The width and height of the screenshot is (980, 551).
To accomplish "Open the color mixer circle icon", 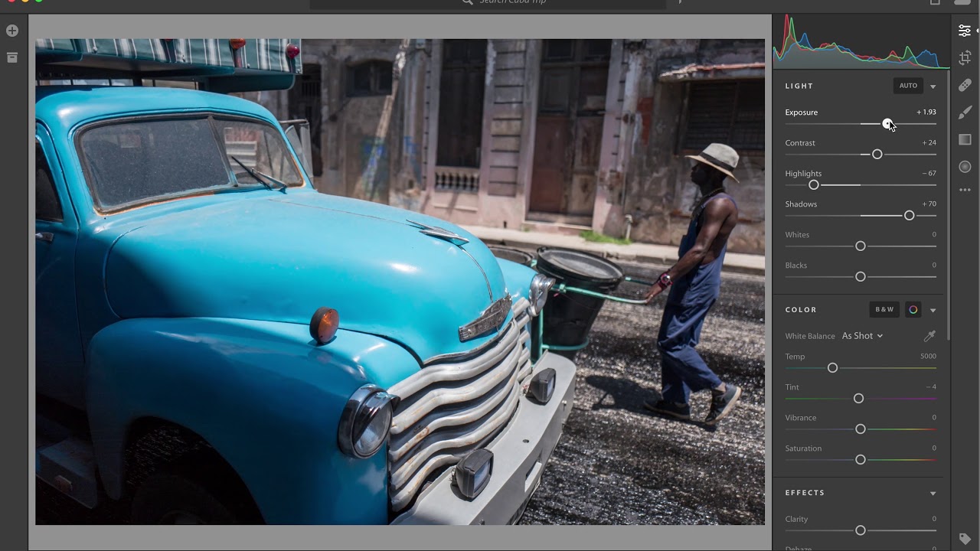I will click(913, 310).
